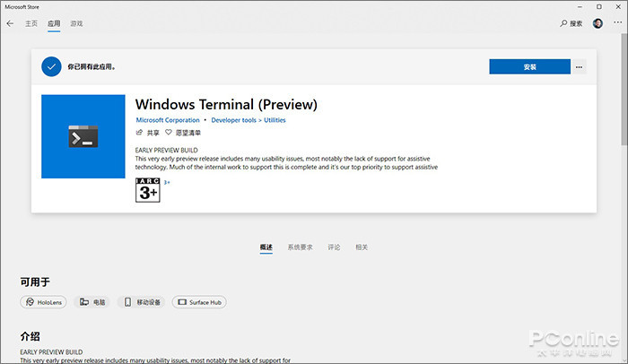Click the 介绍 heading
Screen dimensions: 628x364
(30, 336)
